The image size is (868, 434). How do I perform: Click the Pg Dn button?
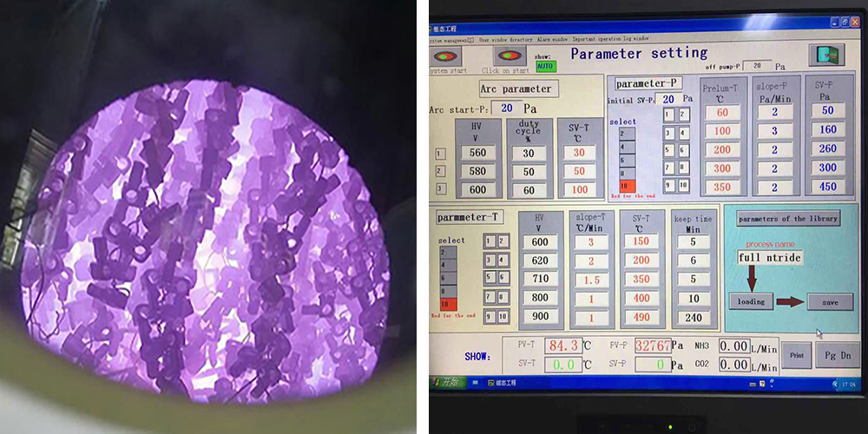tap(838, 355)
